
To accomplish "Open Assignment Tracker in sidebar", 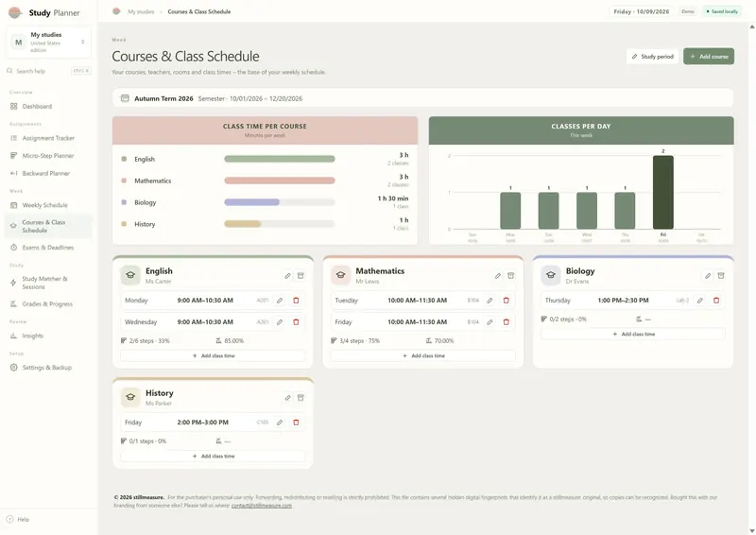I will (48, 138).
